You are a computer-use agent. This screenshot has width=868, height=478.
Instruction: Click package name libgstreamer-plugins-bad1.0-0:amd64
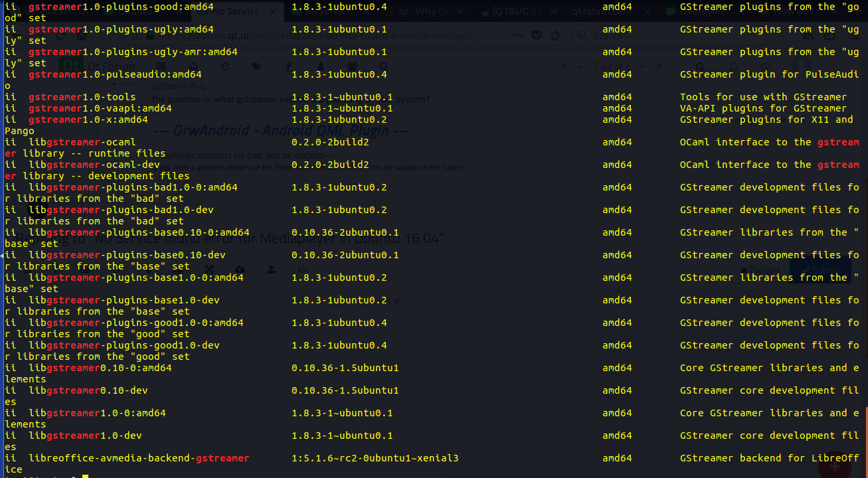133,187
